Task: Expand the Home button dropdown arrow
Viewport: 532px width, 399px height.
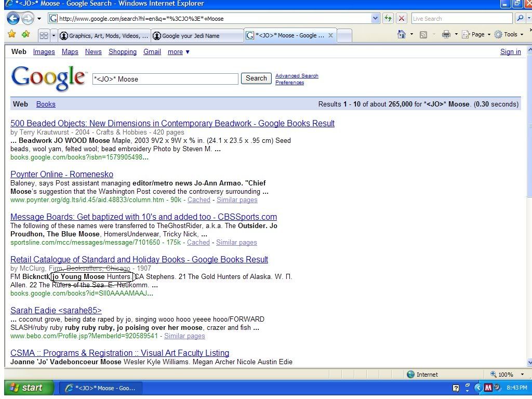Action: (x=411, y=34)
